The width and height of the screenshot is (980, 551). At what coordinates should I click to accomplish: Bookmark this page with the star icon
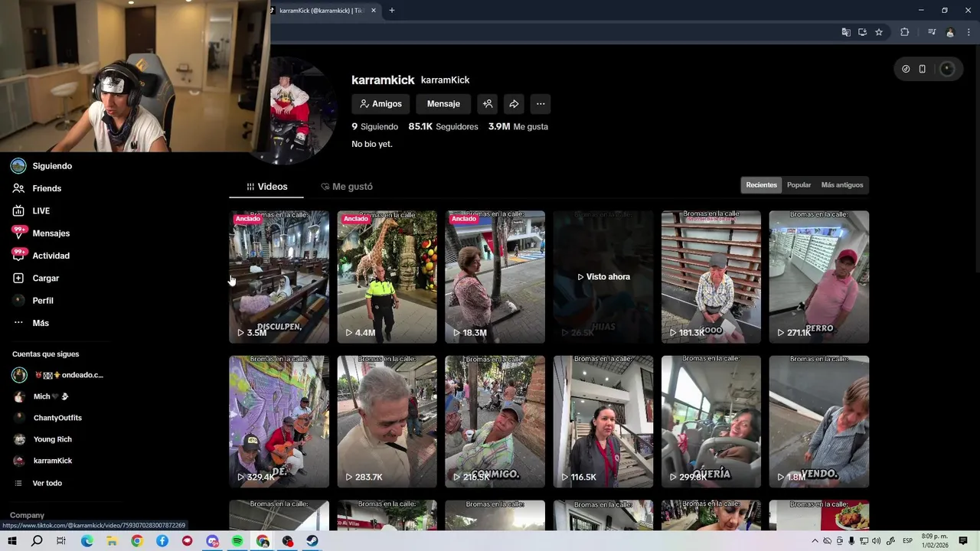point(879,32)
